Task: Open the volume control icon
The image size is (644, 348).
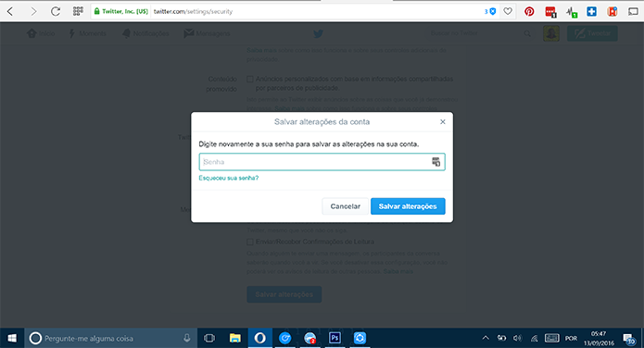Action: [x=517, y=338]
